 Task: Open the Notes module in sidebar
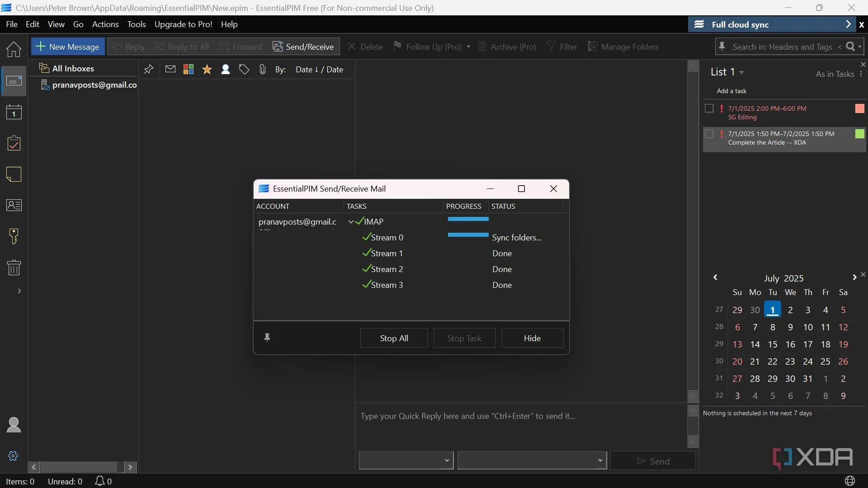(14, 174)
